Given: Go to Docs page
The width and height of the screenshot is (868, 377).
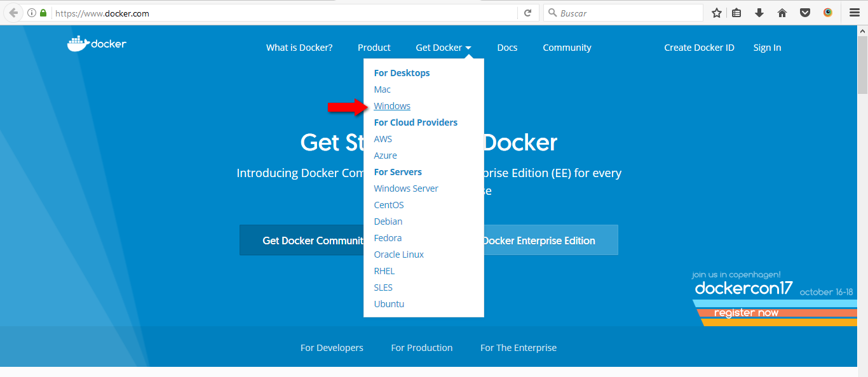Looking at the screenshot, I should click(507, 48).
